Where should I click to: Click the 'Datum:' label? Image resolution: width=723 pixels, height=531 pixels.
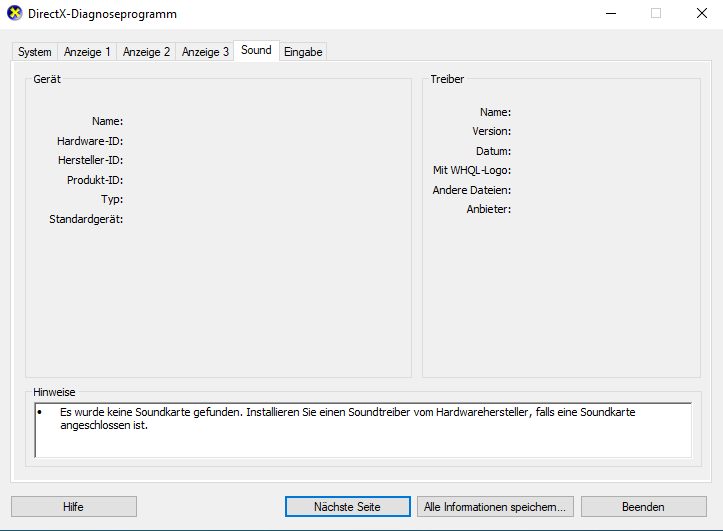(x=493, y=151)
